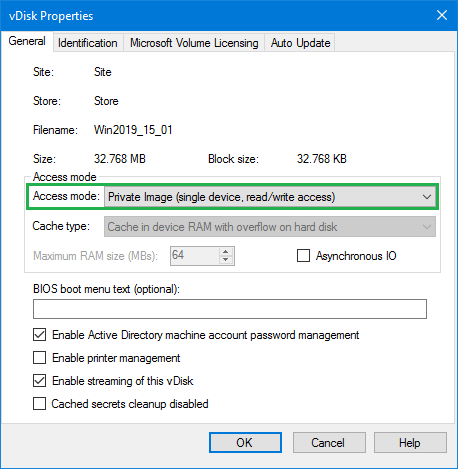Click the Cancel button

(x=329, y=443)
